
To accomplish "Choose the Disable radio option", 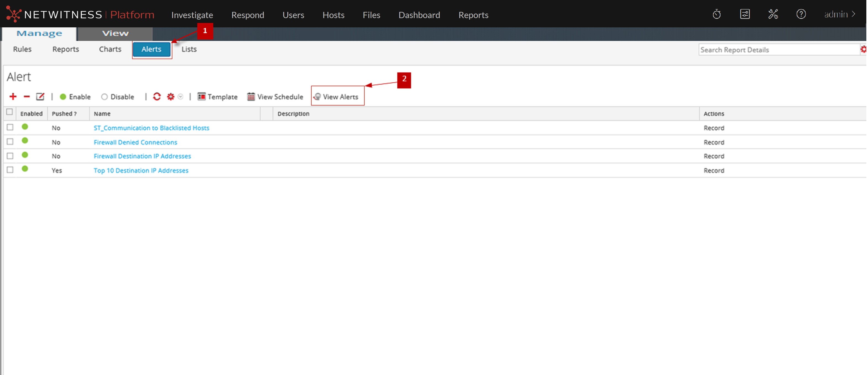I will pos(104,97).
